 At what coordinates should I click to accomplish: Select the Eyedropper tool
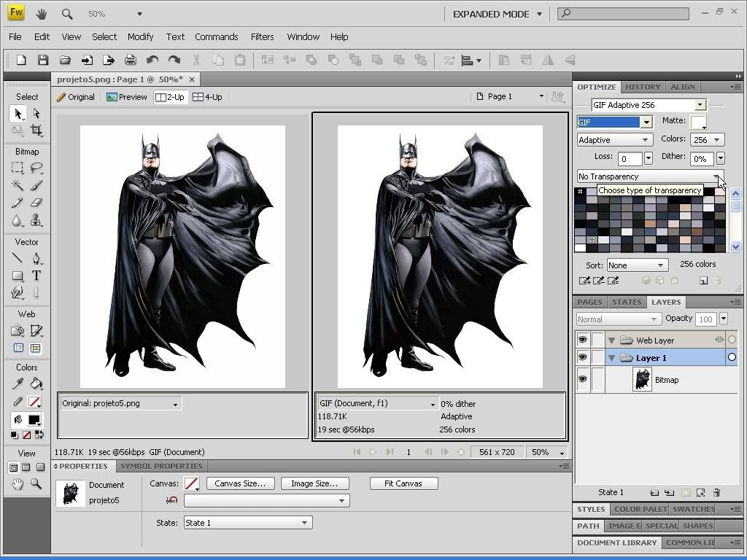tap(18, 384)
